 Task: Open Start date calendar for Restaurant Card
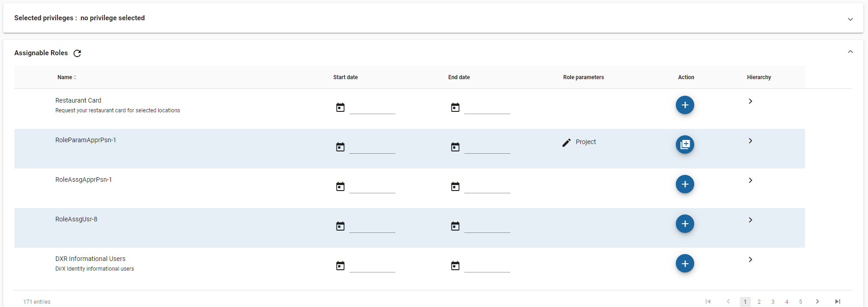tap(340, 107)
